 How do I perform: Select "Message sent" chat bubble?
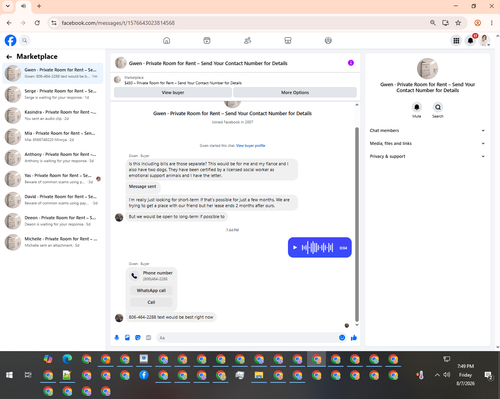pyautogui.click(x=143, y=187)
